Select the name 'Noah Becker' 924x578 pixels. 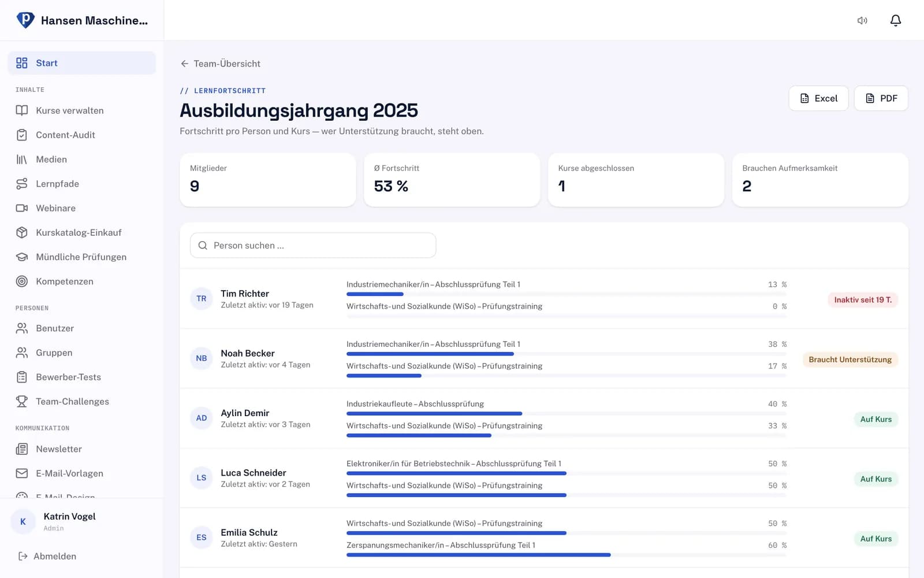tap(248, 353)
